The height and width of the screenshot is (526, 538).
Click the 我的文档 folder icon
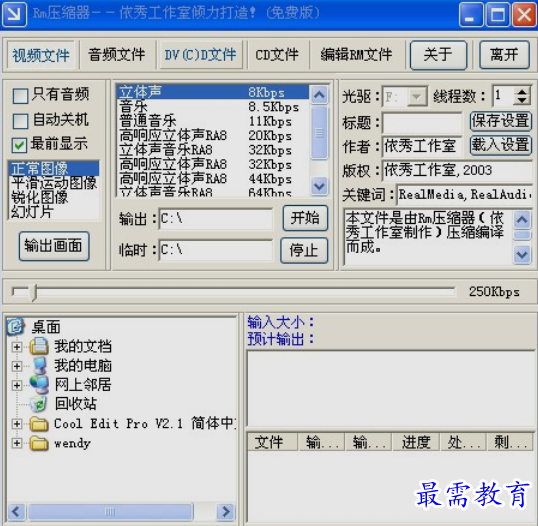point(39,346)
